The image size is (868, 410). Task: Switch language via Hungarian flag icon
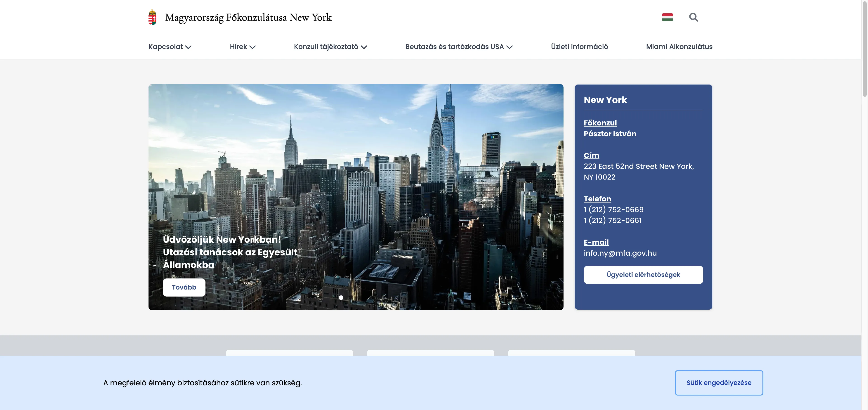[667, 17]
